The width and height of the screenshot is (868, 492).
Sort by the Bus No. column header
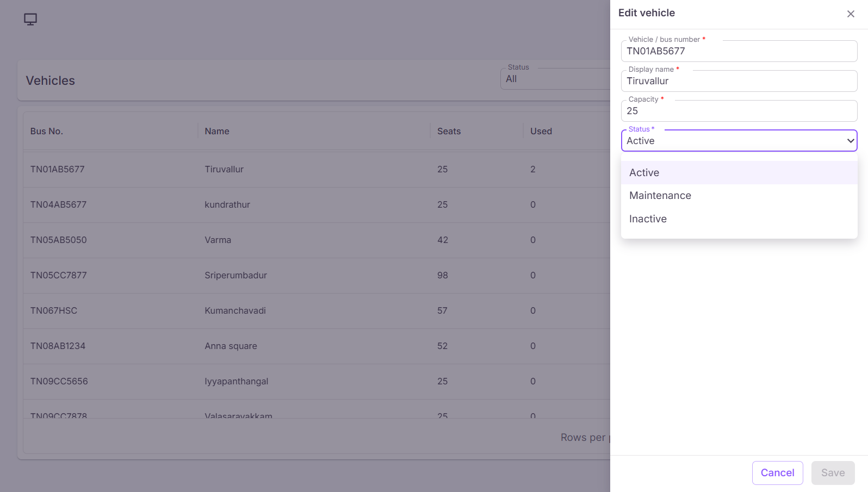pyautogui.click(x=47, y=131)
